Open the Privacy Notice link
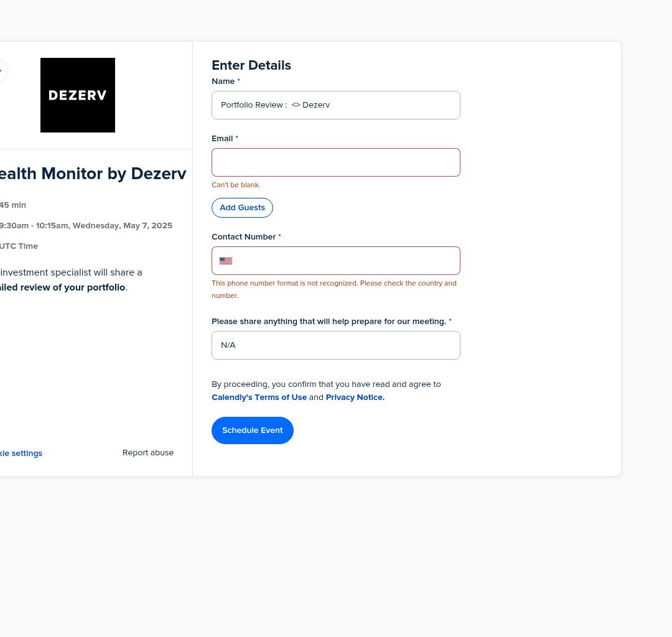 tap(355, 398)
